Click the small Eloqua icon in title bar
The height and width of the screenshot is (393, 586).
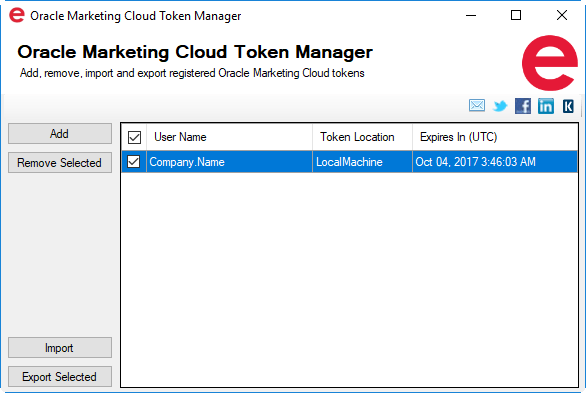[x=17, y=15]
